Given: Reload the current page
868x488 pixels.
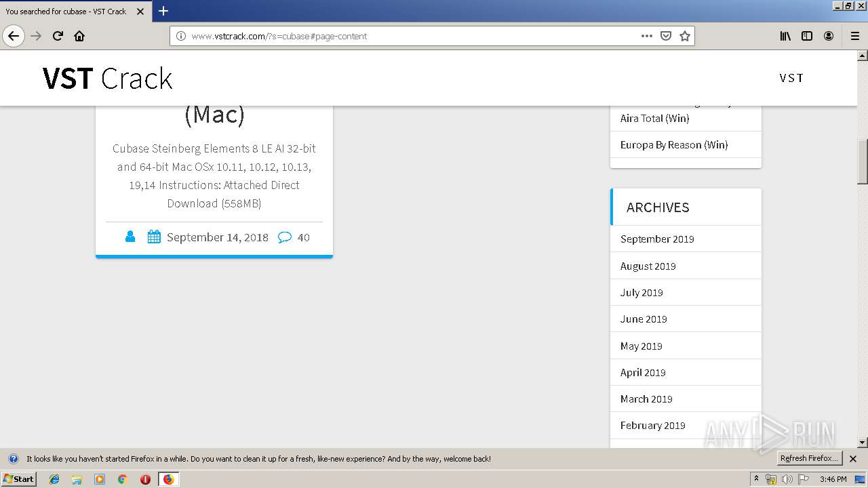Looking at the screenshot, I should pos(58,36).
